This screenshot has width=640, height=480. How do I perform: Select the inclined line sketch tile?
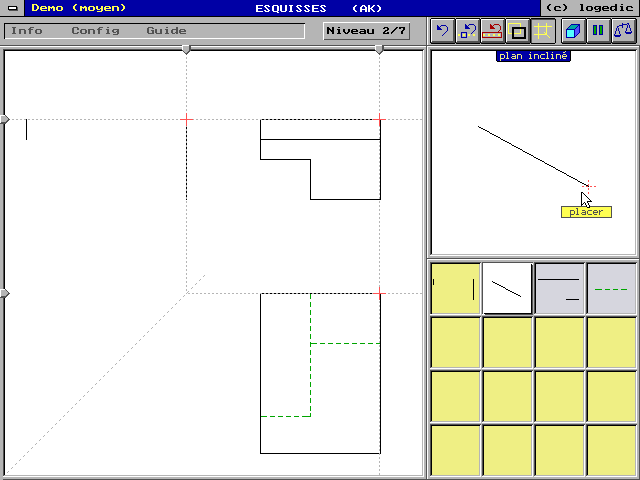[x=507, y=289]
